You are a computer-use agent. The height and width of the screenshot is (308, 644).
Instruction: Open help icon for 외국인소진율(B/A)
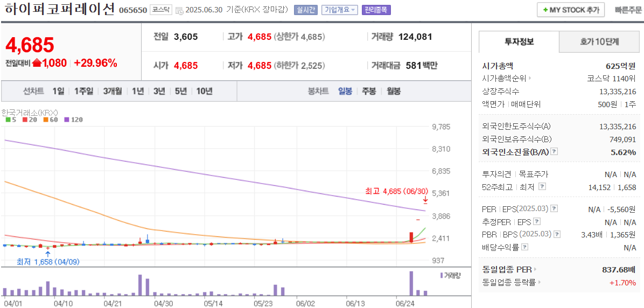(x=555, y=152)
